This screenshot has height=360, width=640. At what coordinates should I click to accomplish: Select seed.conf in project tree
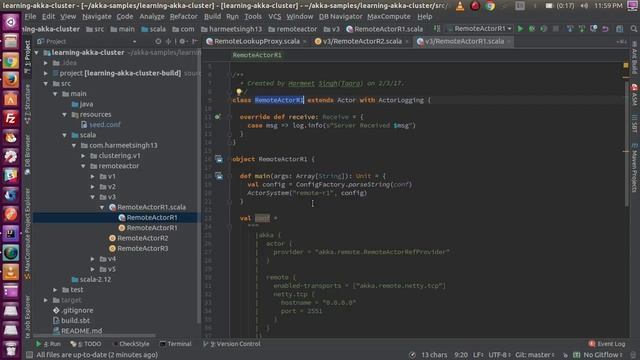(x=100, y=124)
